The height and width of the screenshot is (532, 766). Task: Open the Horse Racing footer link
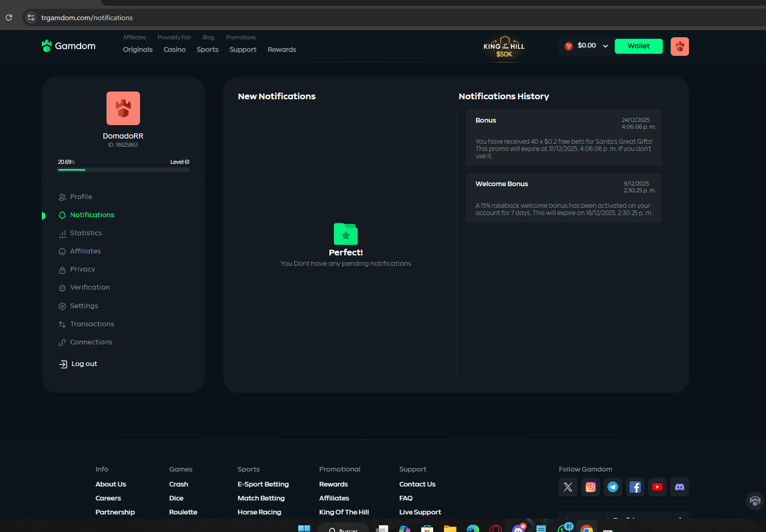tap(259, 512)
